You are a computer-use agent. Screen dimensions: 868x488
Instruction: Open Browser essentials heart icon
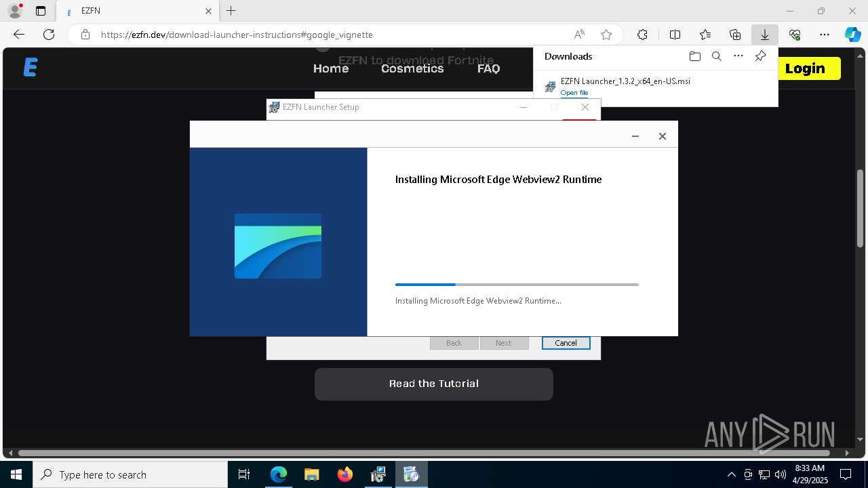tap(795, 35)
